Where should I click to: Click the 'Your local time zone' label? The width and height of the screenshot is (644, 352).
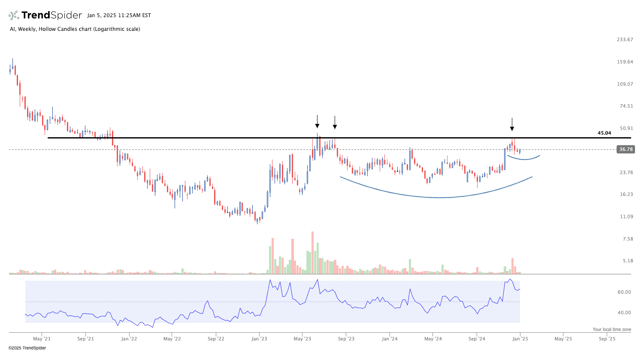point(612,329)
